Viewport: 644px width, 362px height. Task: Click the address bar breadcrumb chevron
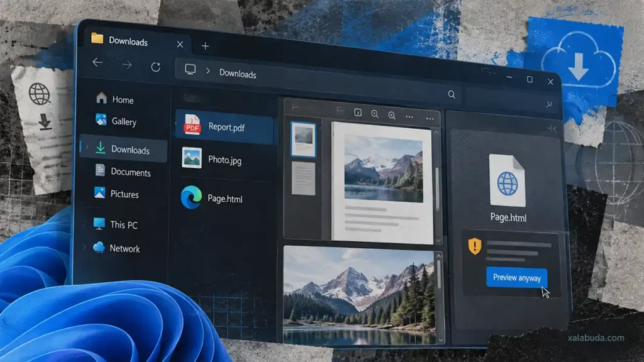click(x=208, y=71)
